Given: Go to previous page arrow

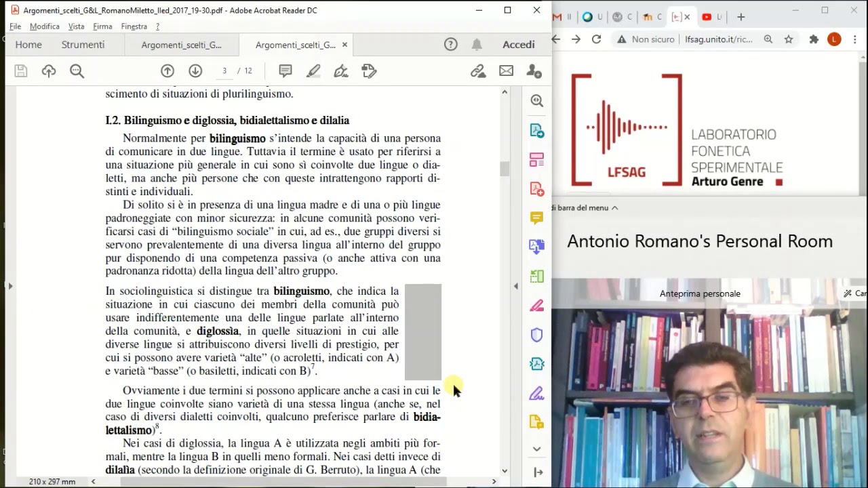Looking at the screenshot, I should [x=167, y=70].
